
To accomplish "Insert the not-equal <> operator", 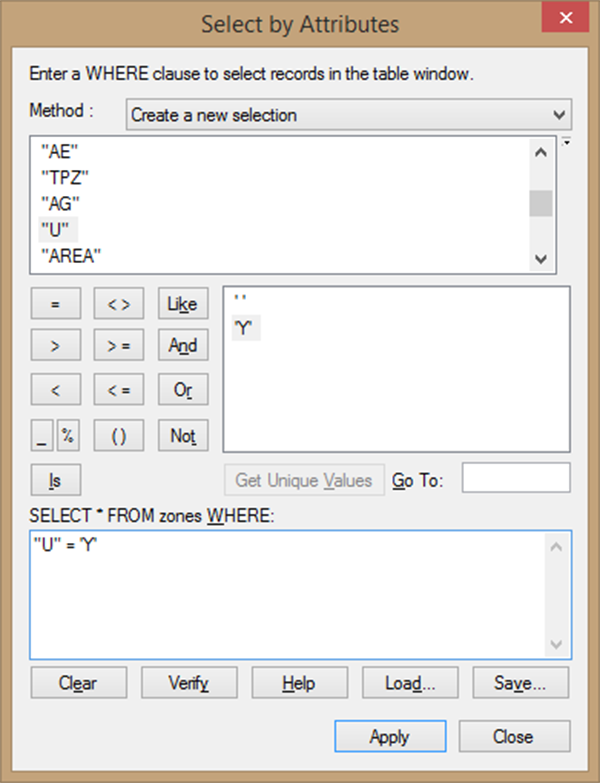I will pos(119,303).
